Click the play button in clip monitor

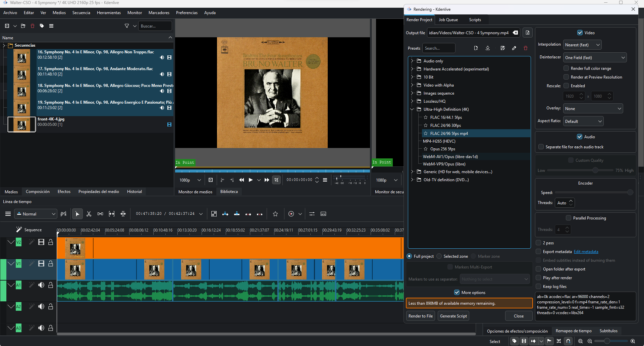(x=251, y=180)
